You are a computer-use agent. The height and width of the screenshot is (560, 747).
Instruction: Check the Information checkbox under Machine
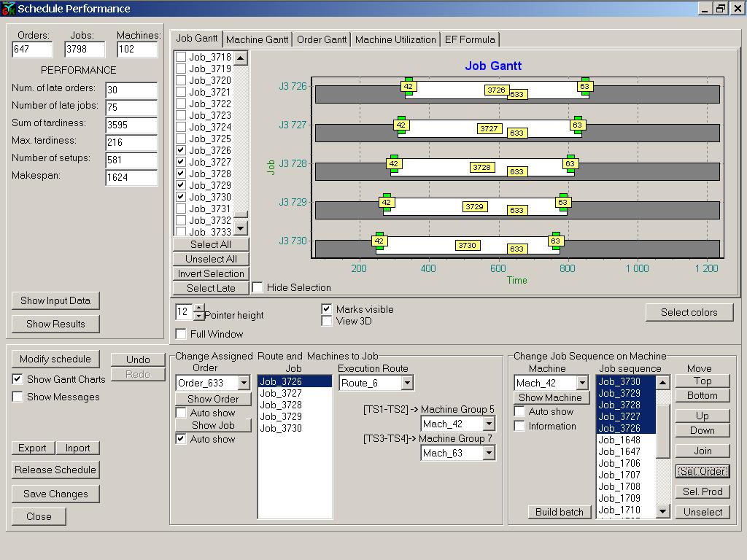pos(519,426)
